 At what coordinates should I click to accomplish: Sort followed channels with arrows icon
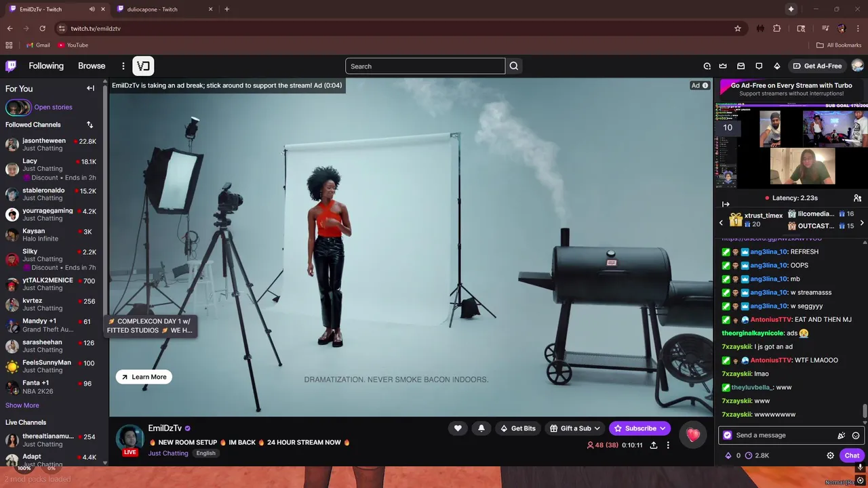pyautogui.click(x=90, y=125)
